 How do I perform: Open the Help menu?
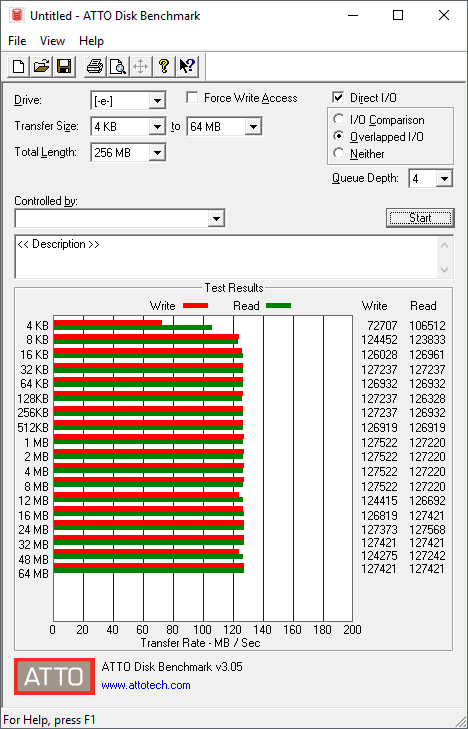tap(91, 41)
